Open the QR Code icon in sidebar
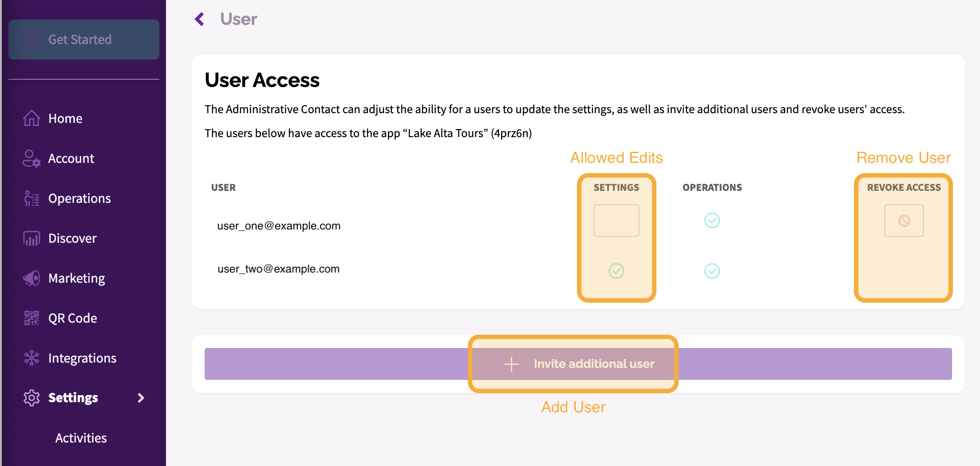This screenshot has width=980, height=466. click(32, 318)
